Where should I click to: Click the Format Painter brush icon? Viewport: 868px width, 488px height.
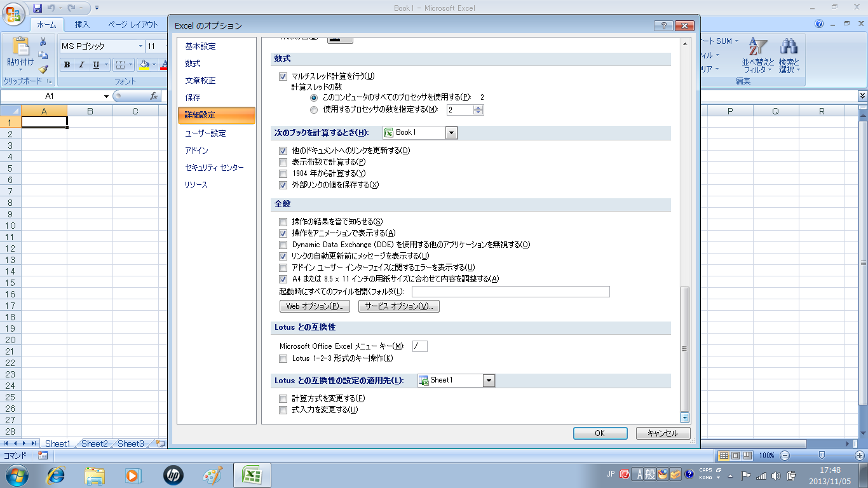click(43, 69)
